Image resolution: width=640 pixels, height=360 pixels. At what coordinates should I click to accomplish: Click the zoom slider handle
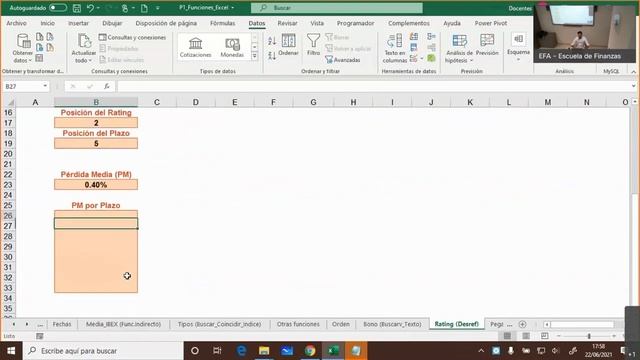coord(589,336)
